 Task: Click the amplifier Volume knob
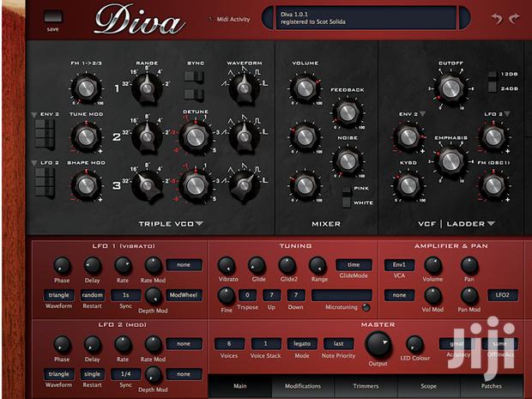(x=433, y=265)
